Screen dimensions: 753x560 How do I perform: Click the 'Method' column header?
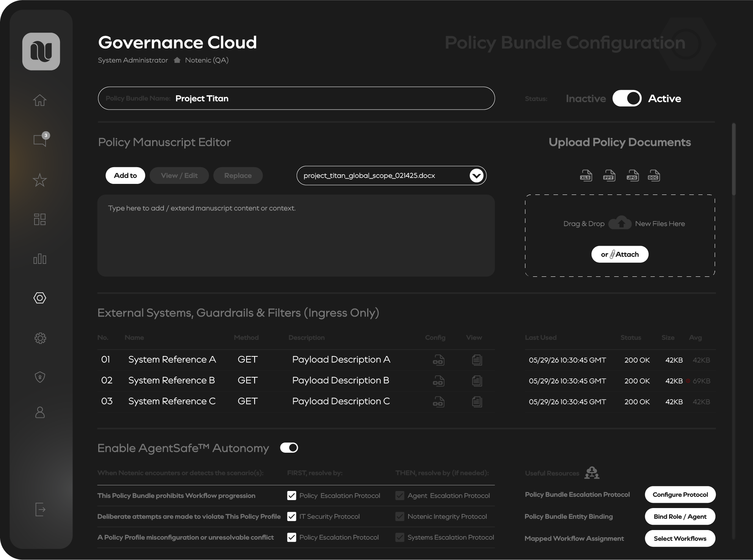[246, 337]
